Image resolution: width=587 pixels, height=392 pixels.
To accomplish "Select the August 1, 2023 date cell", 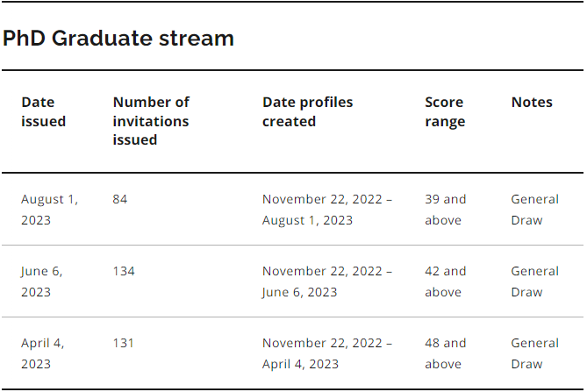I will [x=49, y=210].
